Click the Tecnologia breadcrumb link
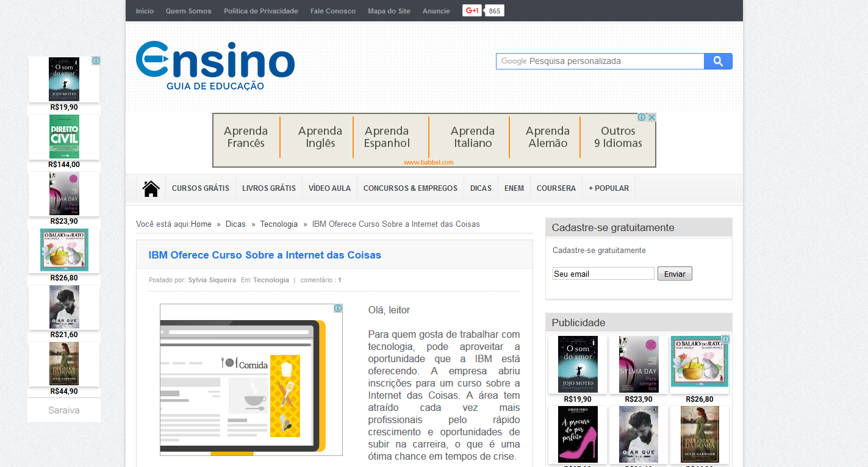The width and height of the screenshot is (868, 467). 279,224
